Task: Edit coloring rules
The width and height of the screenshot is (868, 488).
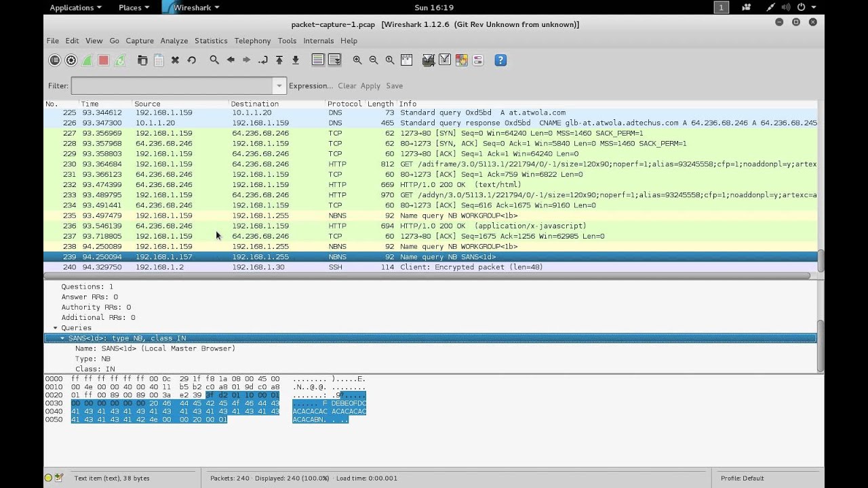Action: [461, 60]
